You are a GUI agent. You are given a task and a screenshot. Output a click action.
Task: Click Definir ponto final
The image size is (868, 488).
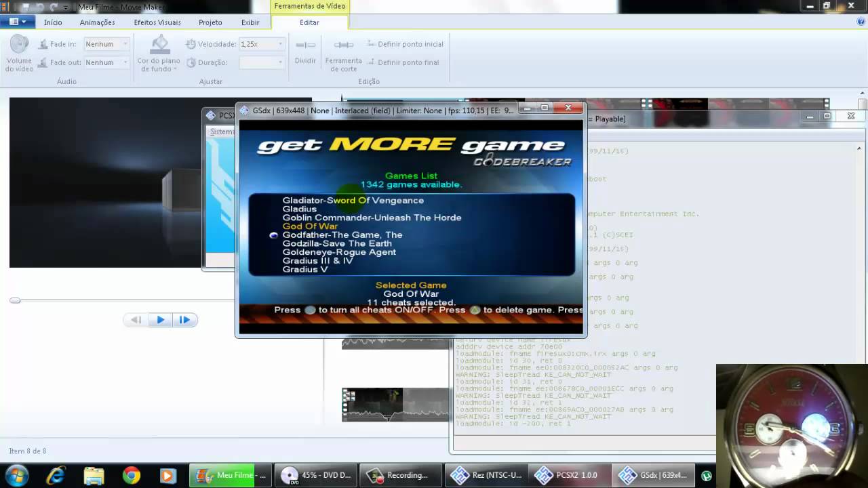tap(403, 62)
